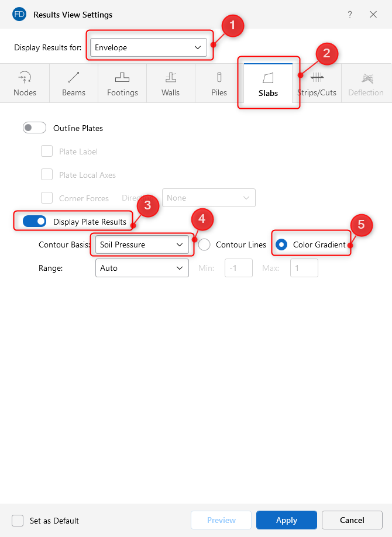
Task: Turn off Display Plate Results toggle
Action: [x=35, y=222]
